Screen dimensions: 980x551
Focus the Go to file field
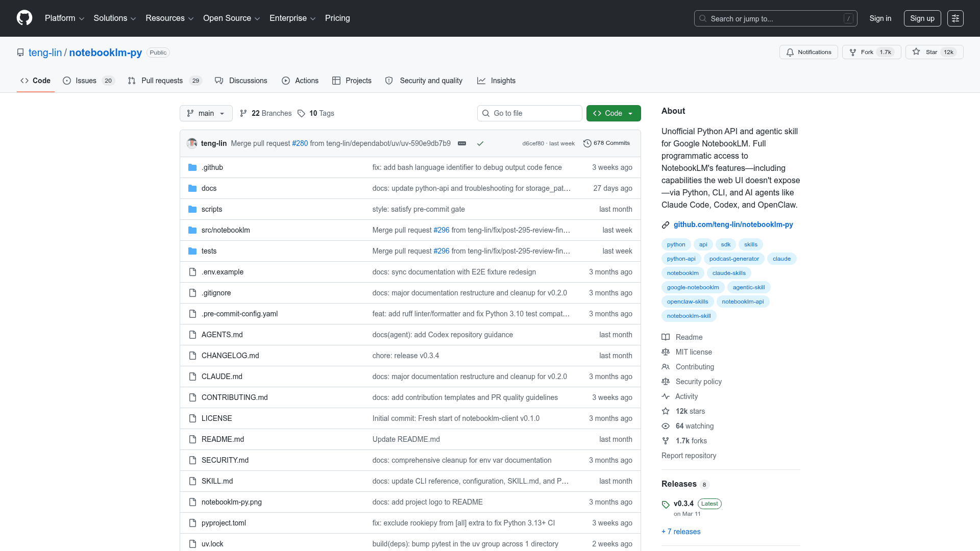(x=530, y=113)
